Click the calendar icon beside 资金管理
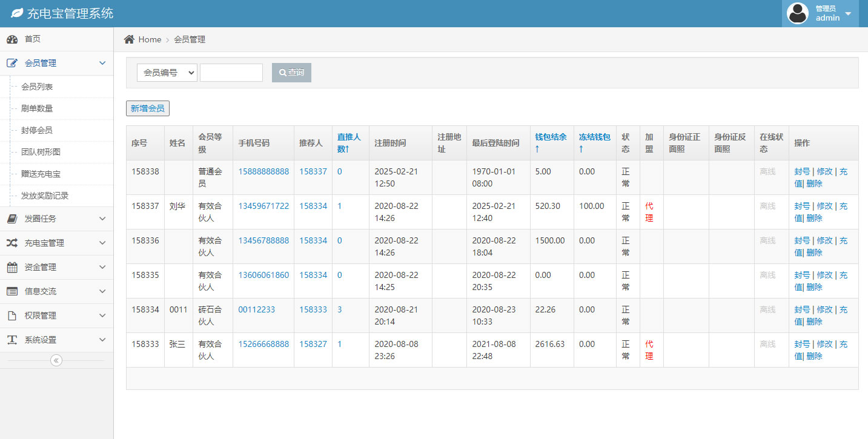This screenshot has height=439, width=868. click(12, 267)
